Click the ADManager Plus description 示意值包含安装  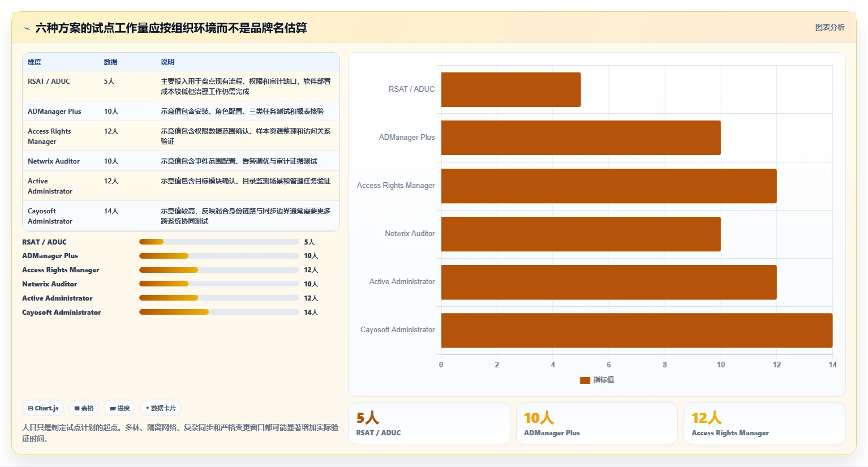click(242, 112)
